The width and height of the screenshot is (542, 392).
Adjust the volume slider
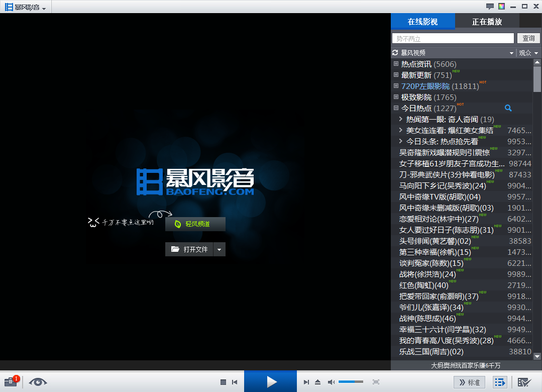tap(351, 381)
